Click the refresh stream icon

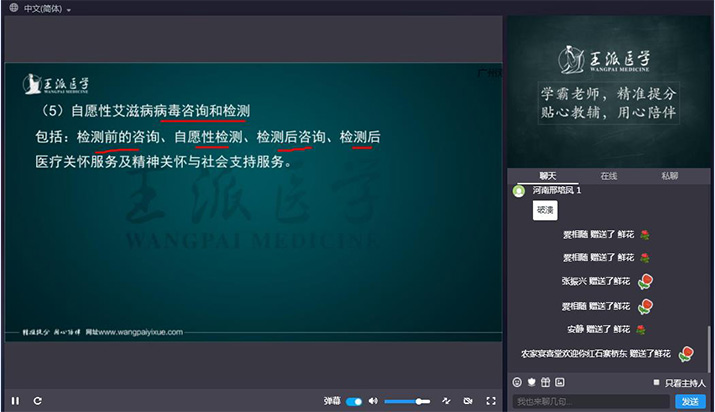click(37, 401)
